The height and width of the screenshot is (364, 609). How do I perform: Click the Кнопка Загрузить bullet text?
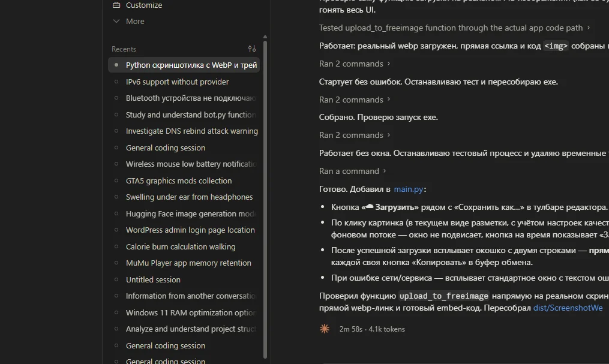pyautogui.click(x=469, y=207)
